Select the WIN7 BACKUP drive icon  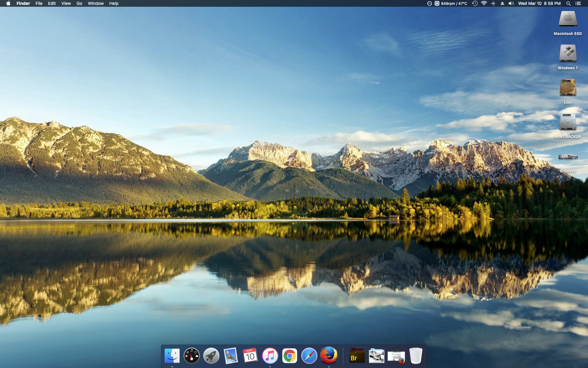tap(568, 122)
